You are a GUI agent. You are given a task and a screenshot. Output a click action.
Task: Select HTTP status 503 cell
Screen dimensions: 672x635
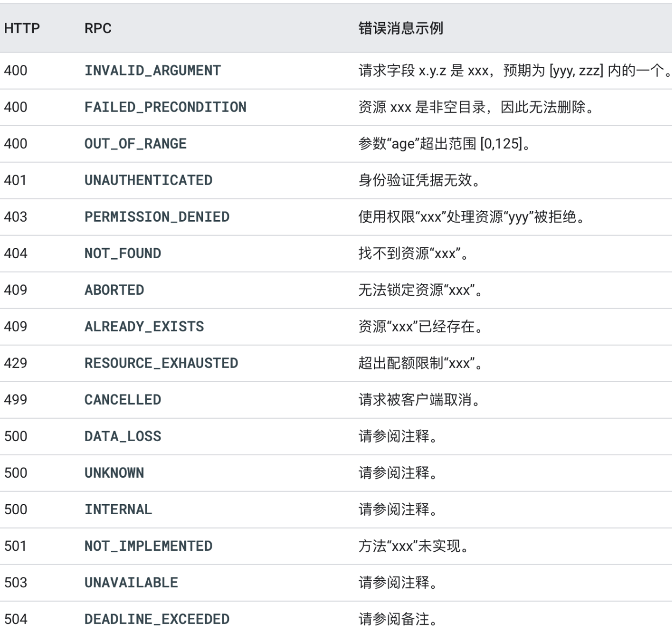coord(16,582)
